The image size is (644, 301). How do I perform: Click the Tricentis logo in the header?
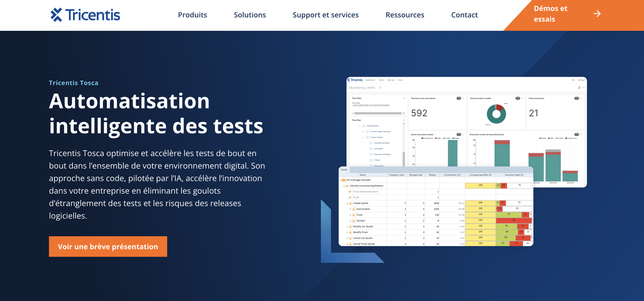(85, 15)
